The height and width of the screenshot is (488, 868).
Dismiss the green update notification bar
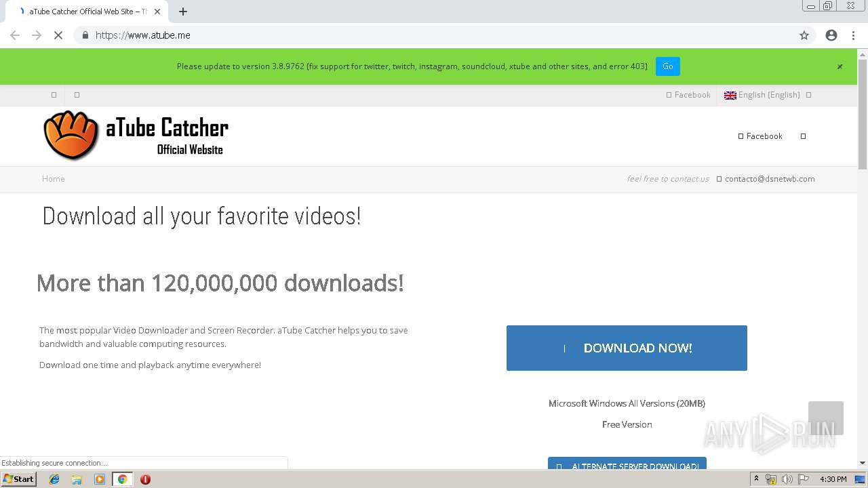point(840,66)
